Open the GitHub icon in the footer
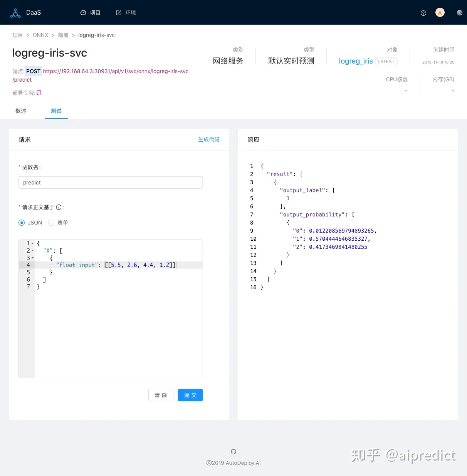The width and height of the screenshot is (467, 476). coord(233,451)
